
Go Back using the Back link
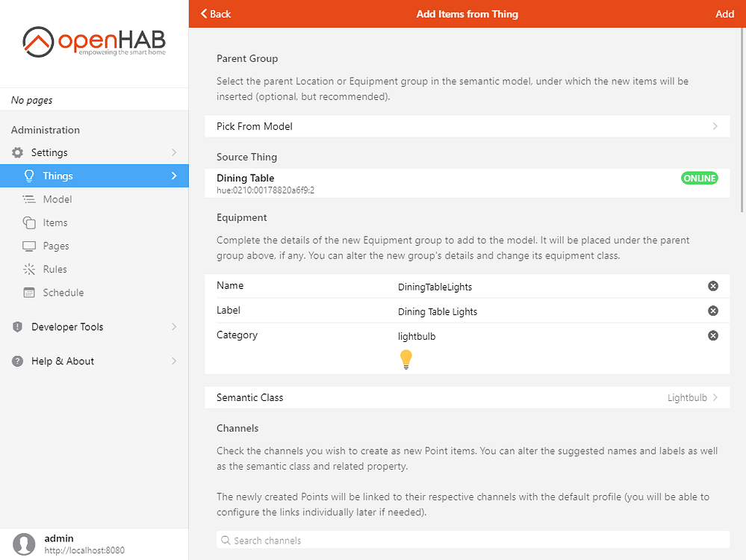[216, 13]
